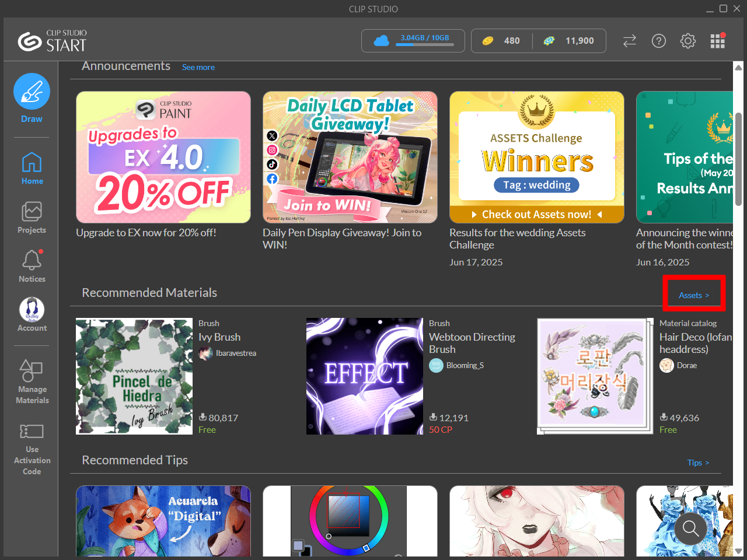Click the Clippy points icon

point(549,41)
